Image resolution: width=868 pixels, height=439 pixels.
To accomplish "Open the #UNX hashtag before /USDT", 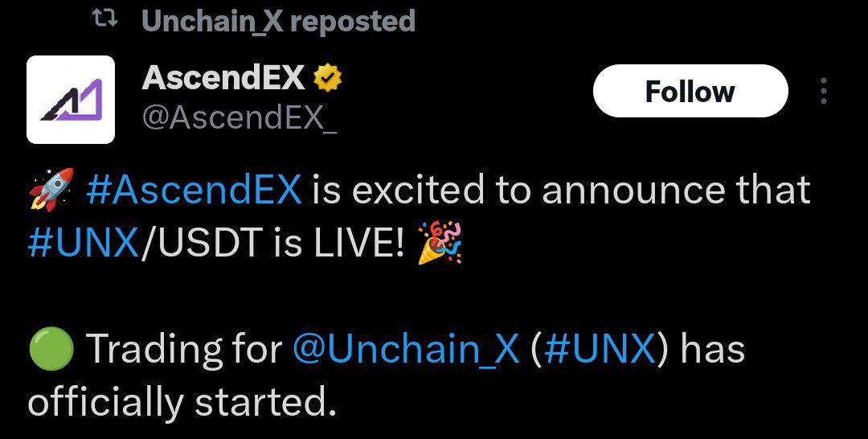I will point(83,243).
